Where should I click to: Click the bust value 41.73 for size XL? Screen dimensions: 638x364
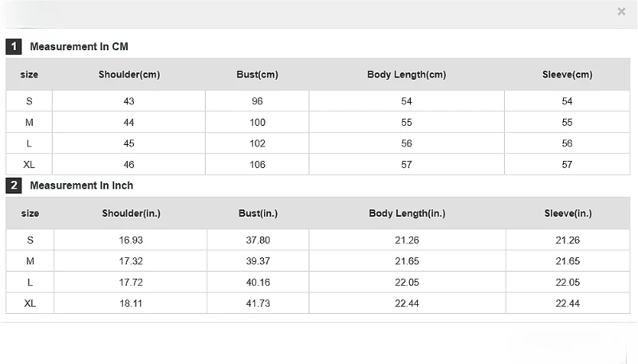coord(258,303)
